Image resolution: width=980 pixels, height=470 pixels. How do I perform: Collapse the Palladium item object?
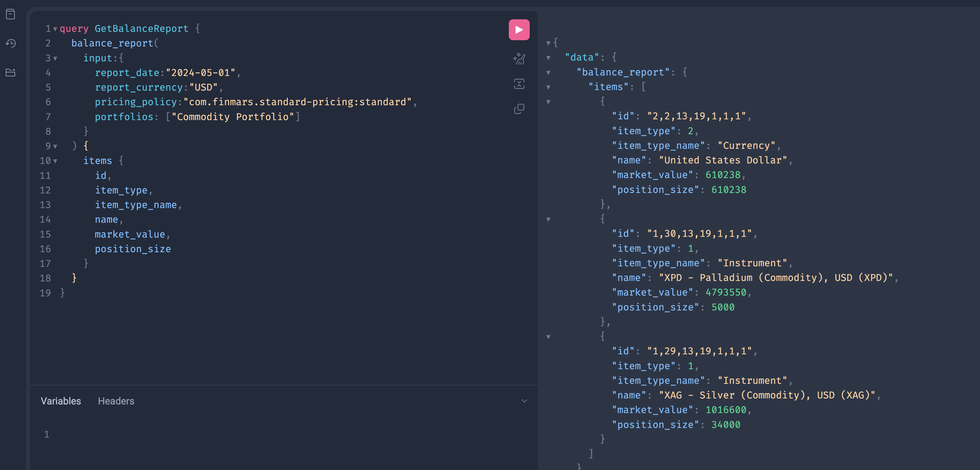coord(548,219)
